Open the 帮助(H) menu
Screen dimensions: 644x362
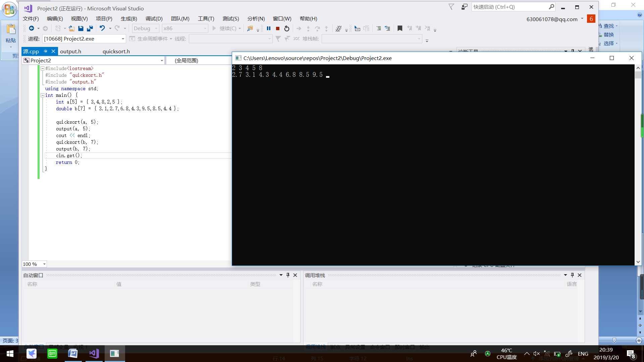click(309, 19)
